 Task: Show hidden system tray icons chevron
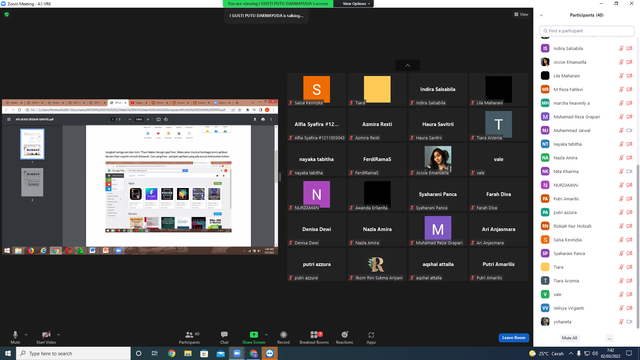pyautogui.click(x=571, y=353)
